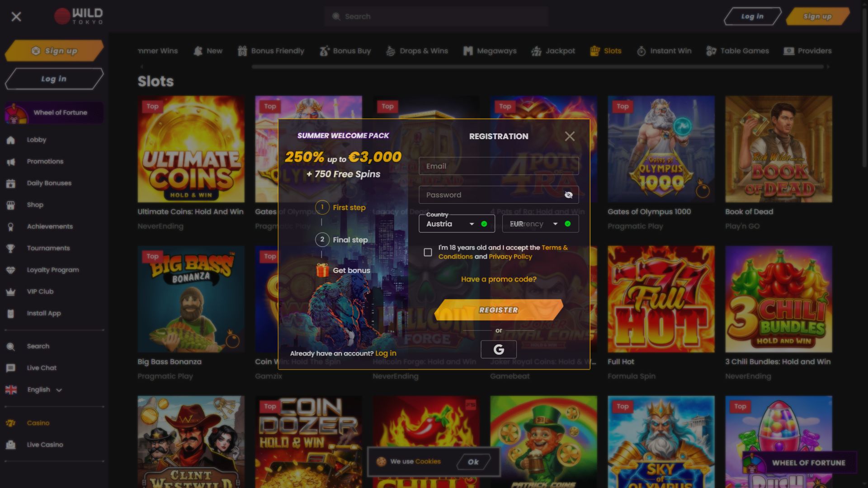
Task: Open the Have a promo code link
Action: [499, 279]
